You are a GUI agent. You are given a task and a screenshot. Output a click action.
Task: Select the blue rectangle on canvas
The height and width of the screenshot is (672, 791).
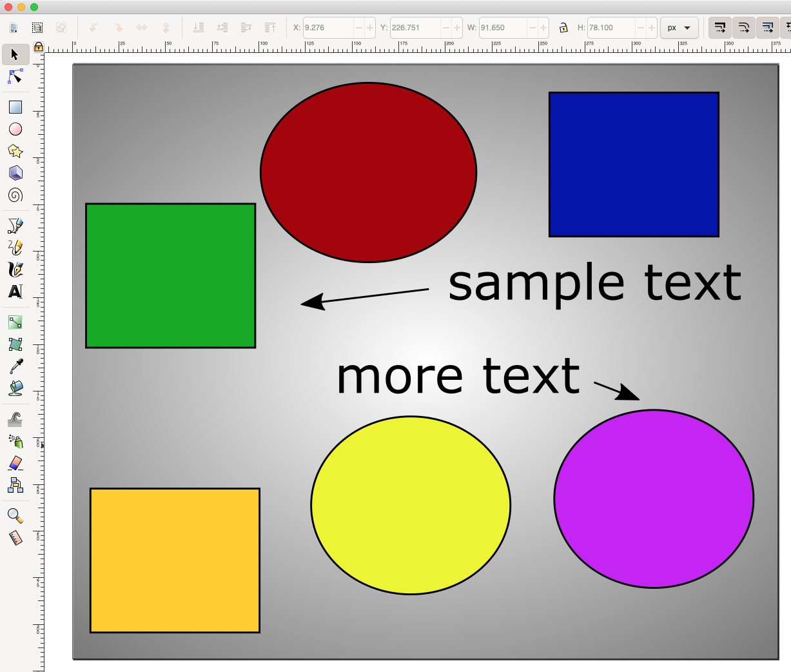point(634,164)
